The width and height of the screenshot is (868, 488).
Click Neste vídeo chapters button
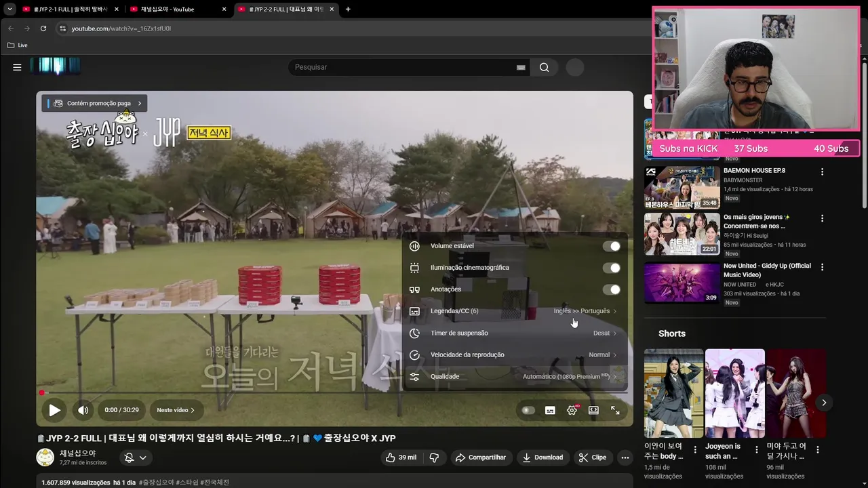[176, 410]
